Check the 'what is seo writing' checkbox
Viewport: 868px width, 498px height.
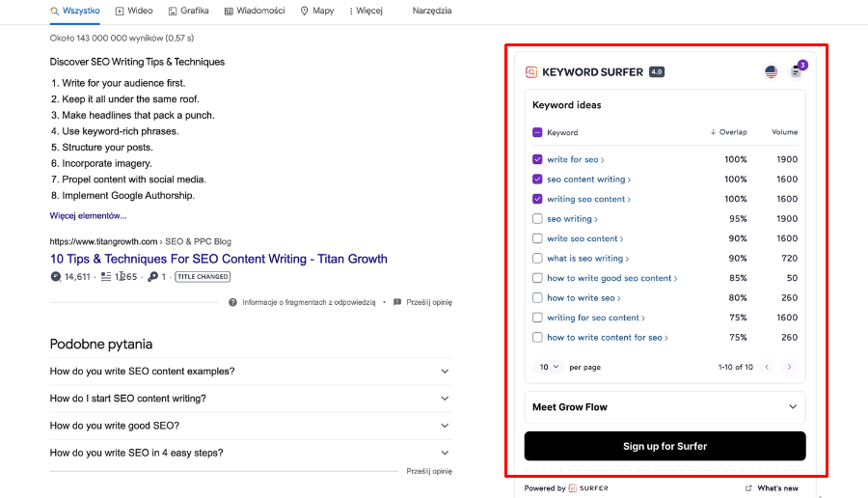click(x=537, y=258)
